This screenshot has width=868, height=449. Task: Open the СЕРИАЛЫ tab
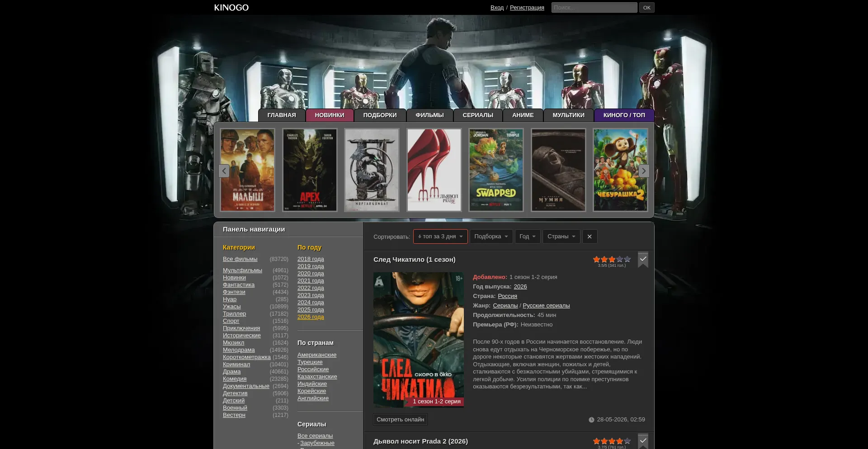pos(478,115)
